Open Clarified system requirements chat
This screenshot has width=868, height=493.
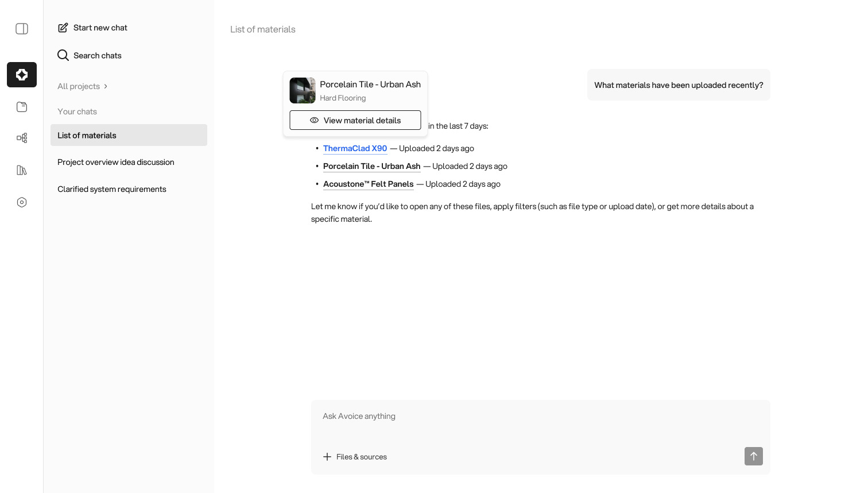click(112, 189)
